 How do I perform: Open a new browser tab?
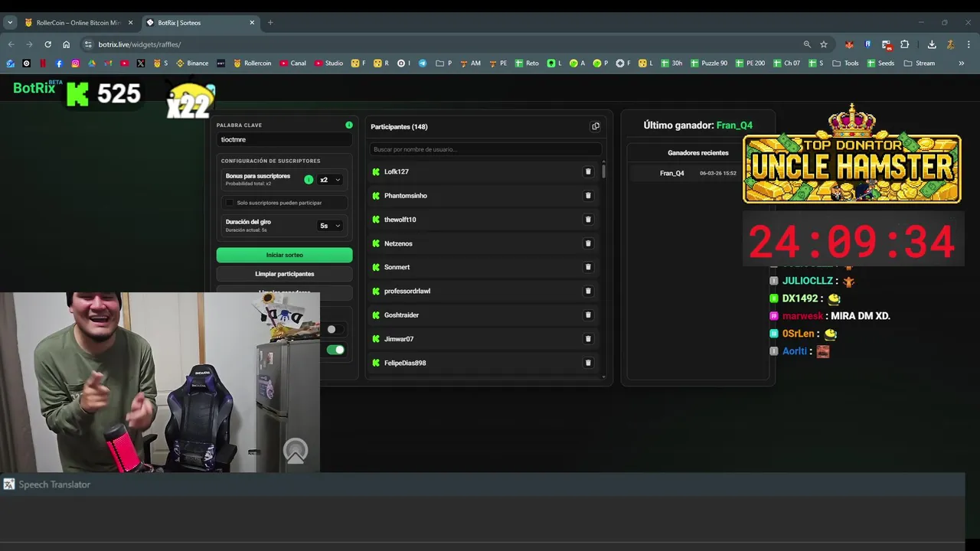point(270,22)
